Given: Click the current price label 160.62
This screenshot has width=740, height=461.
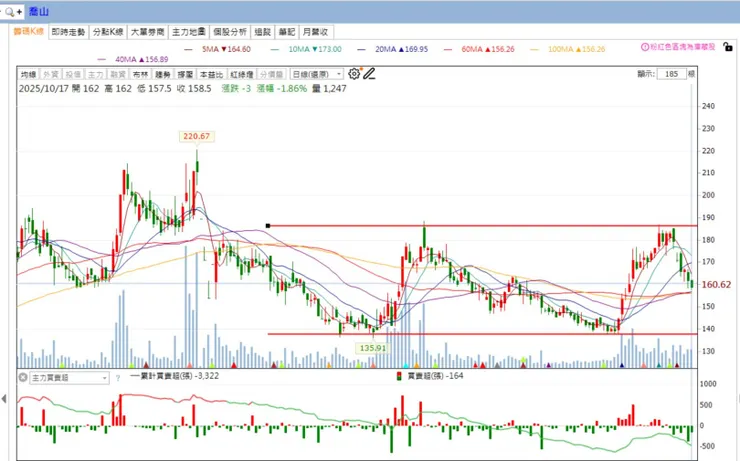Looking at the screenshot, I should pyautogui.click(x=716, y=285).
